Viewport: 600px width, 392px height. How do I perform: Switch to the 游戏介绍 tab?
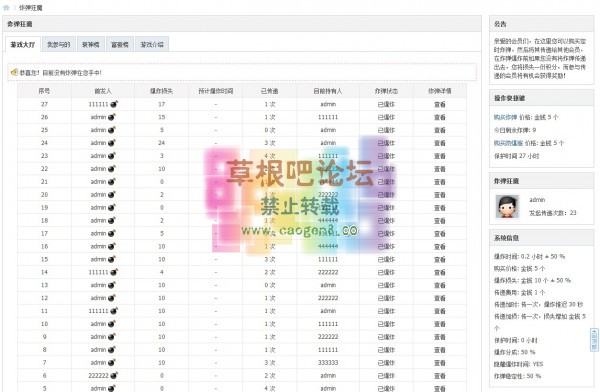[x=152, y=44]
